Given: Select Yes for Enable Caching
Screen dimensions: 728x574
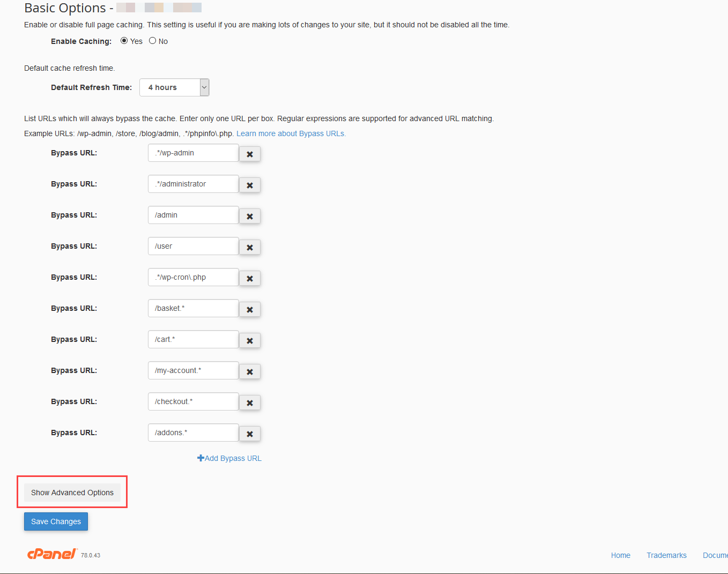Looking at the screenshot, I should 124,40.
